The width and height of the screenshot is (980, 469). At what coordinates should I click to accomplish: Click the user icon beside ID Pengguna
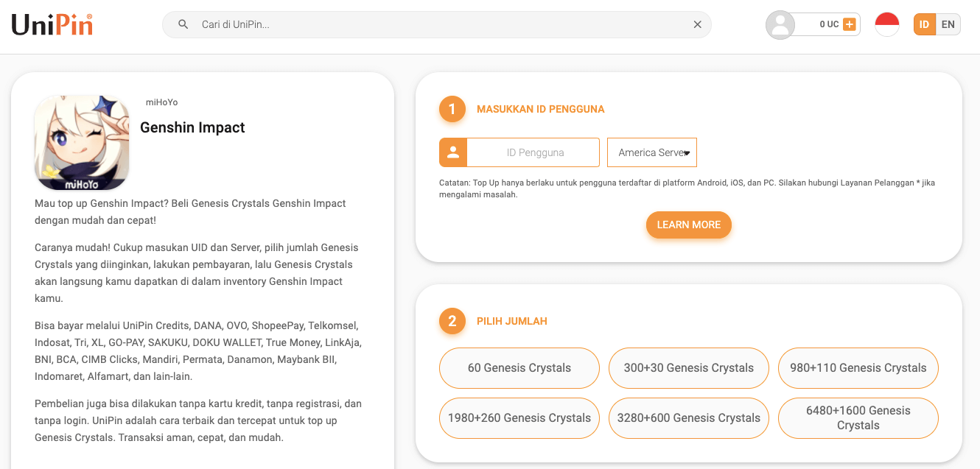pyautogui.click(x=453, y=152)
